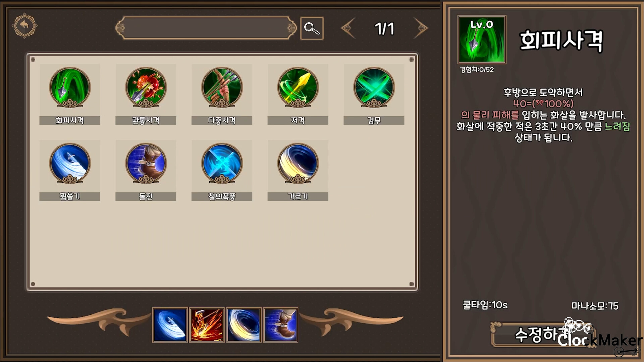The image size is (644, 362).
Task: Choose the 다중사격 skill icon
Action: pos(222,87)
